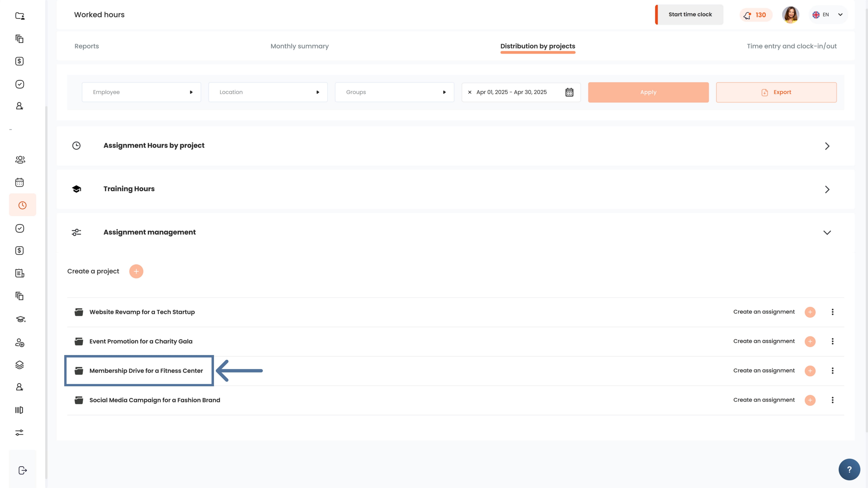868x488 pixels.
Task: Switch to the Monthly summary tab
Action: 299,46
